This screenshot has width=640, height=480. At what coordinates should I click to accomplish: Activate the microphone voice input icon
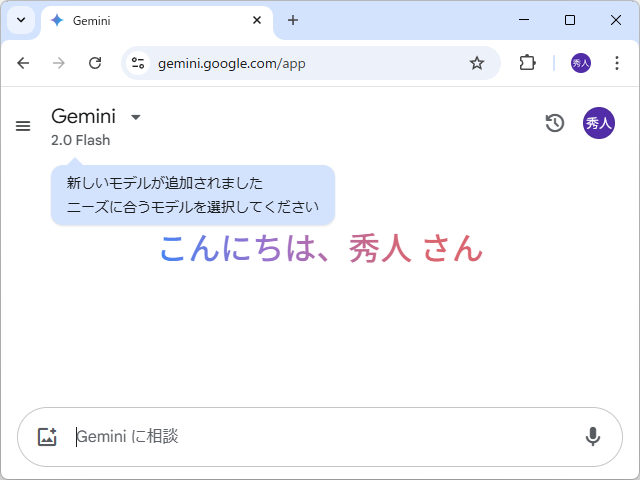593,437
